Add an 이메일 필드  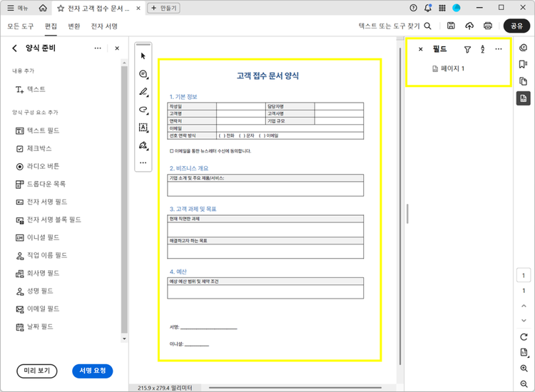coord(38,309)
